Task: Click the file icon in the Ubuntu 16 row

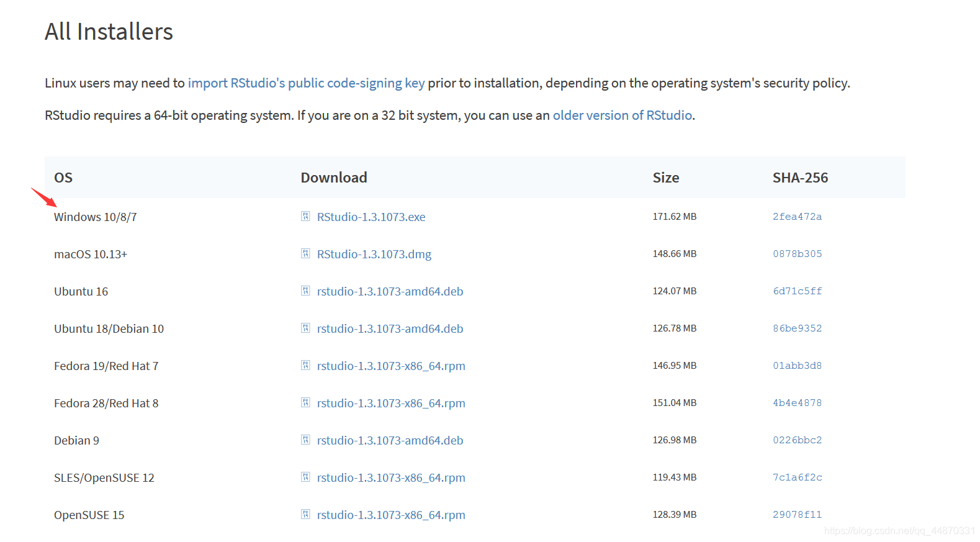Action: coord(305,291)
